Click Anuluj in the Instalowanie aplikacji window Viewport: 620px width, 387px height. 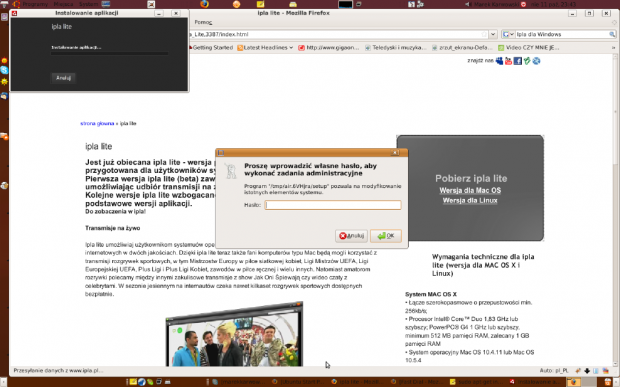63,78
